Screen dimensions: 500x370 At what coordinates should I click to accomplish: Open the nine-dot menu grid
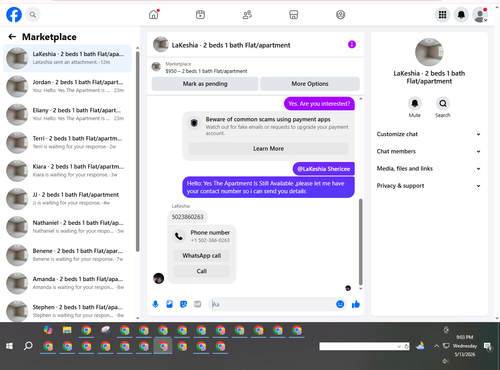pos(442,15)
